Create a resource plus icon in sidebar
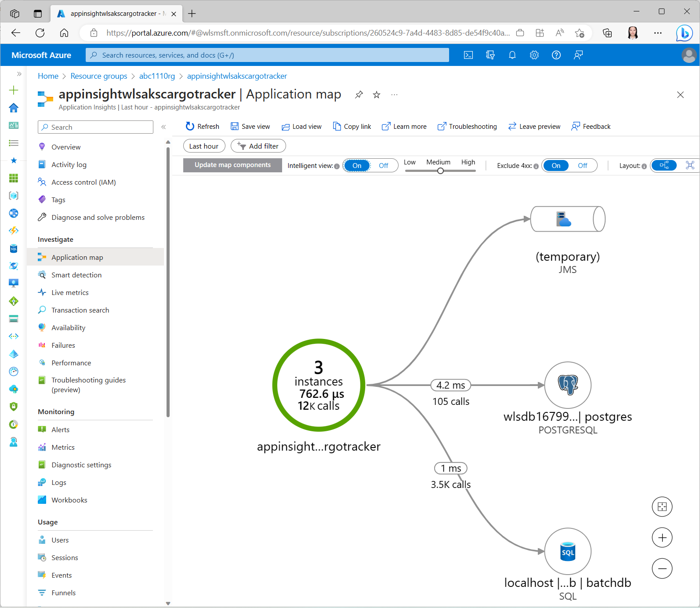Image resolution: width=700 pixels, height=608 pixels. (14, 90)
